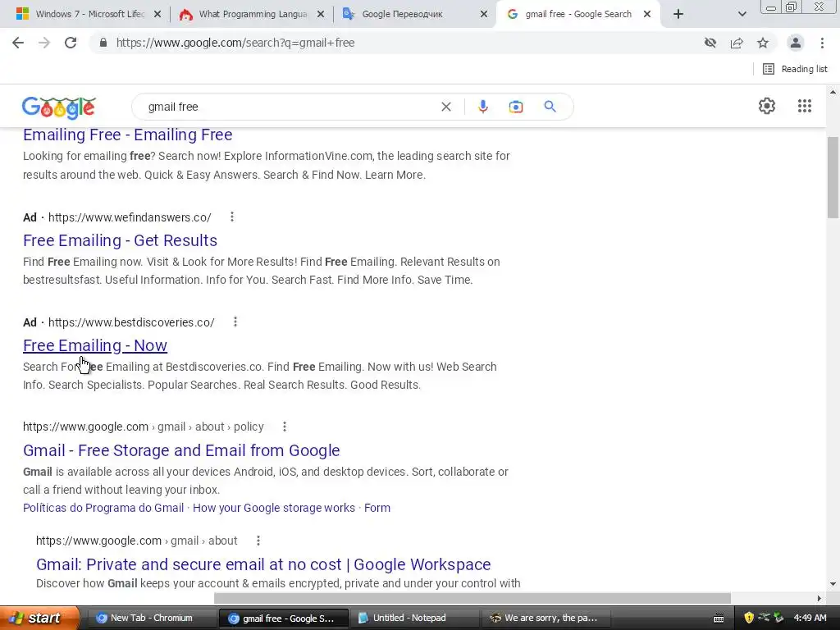Open the Windows start menu
Screen dimensions: 840x630
[x=39, y=618]
